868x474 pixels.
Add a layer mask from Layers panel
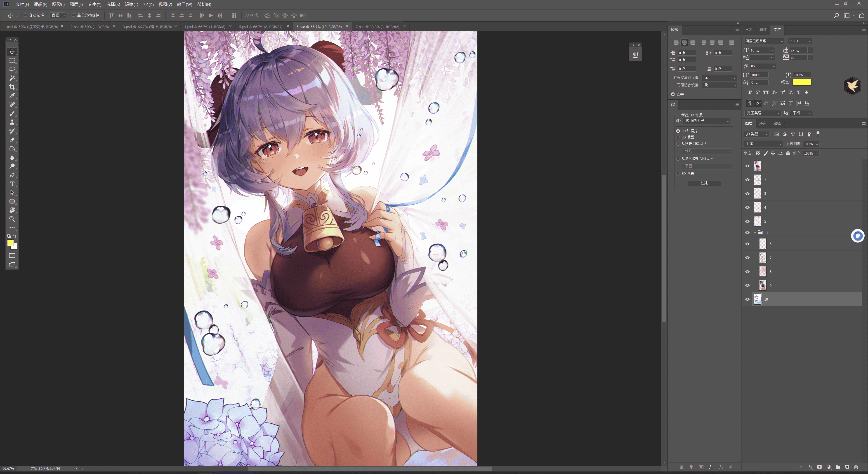click(819, 467)
